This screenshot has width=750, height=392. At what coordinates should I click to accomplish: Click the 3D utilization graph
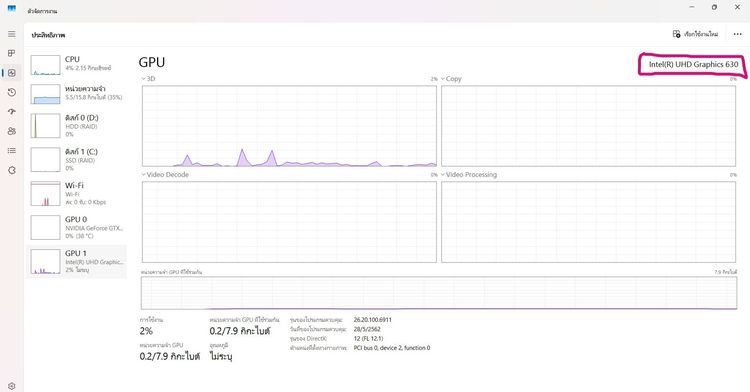pos(289,126)
